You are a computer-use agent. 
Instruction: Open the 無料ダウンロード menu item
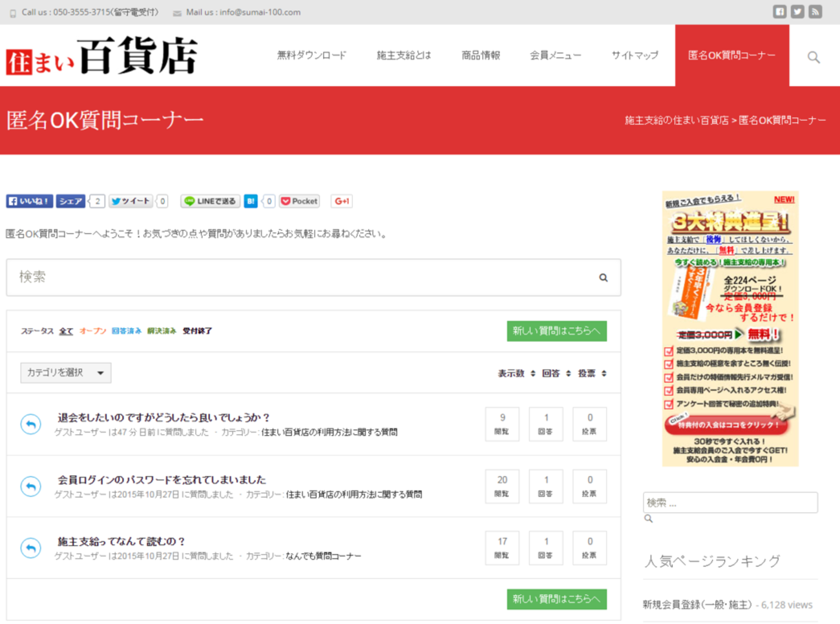(311, 56)
